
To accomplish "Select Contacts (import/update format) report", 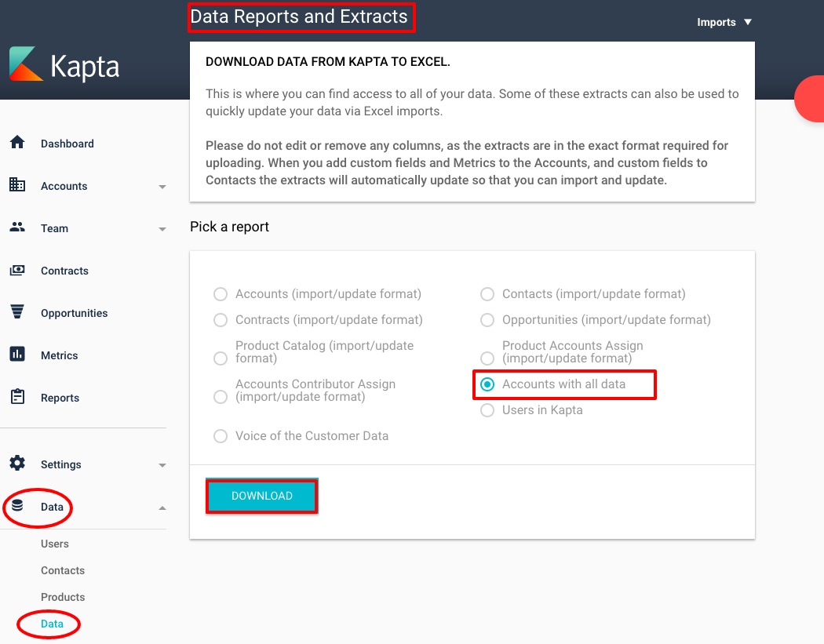I will (487, 294).
